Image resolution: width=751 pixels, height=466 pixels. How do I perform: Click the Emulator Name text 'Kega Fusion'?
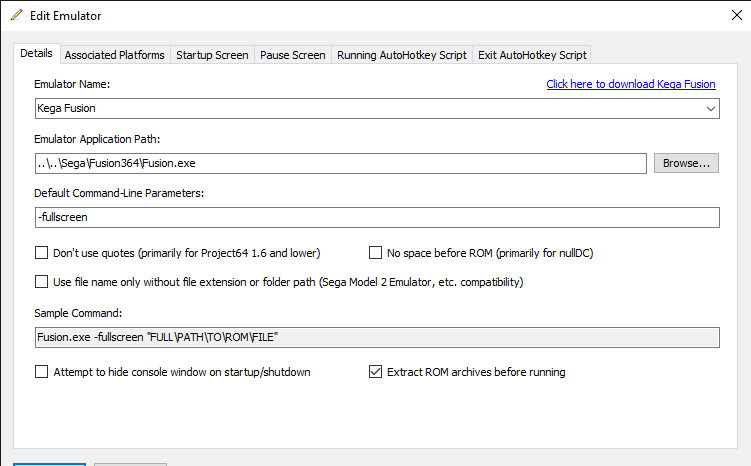[67, 109]
